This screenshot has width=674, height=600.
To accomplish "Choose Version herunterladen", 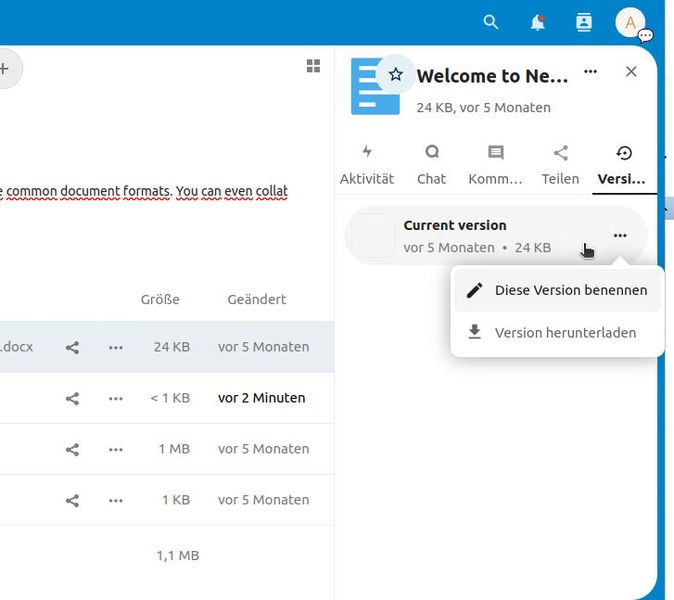I will tap(557, 332).
